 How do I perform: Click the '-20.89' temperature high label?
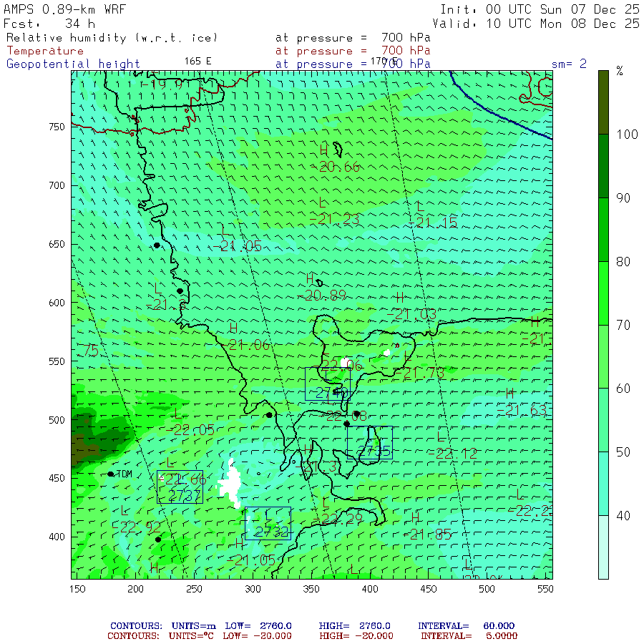(322, 296)
